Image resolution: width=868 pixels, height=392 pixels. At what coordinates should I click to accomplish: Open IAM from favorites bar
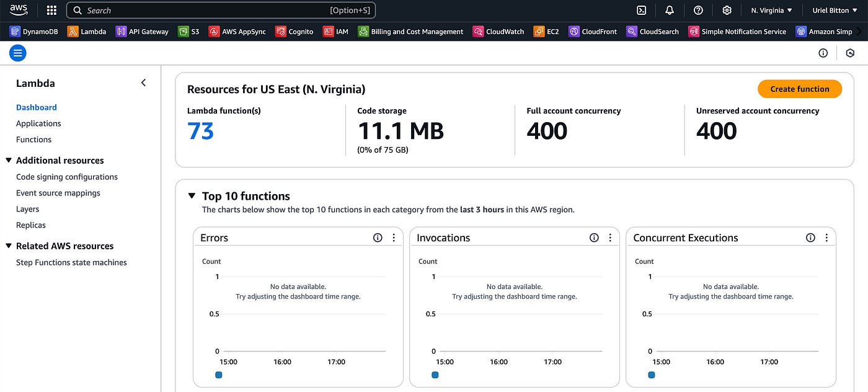tap(335, 32)
